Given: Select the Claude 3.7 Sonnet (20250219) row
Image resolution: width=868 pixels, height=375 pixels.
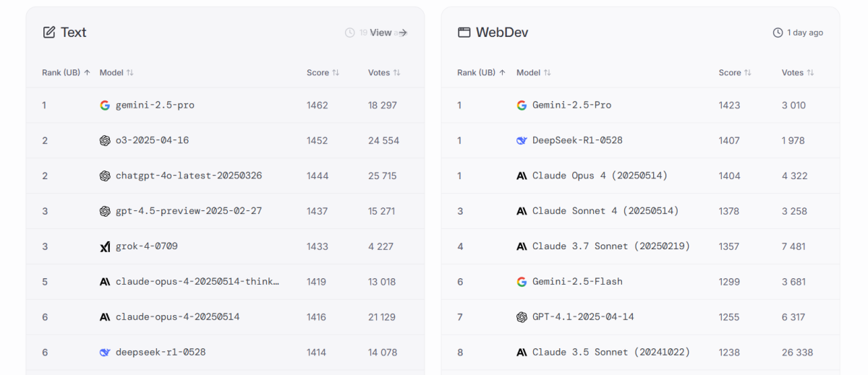Looking at the screenshot, I should pyautogui.click(x=611, y=246).
